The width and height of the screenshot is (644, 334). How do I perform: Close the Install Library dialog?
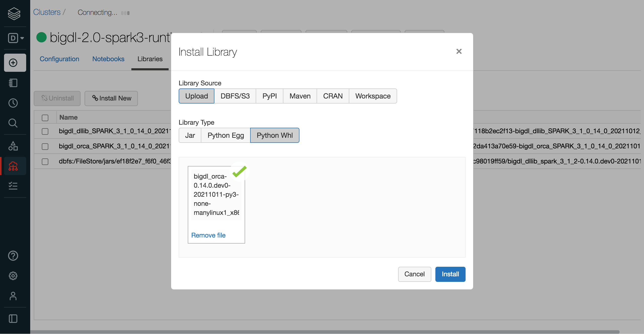point(459,51)
